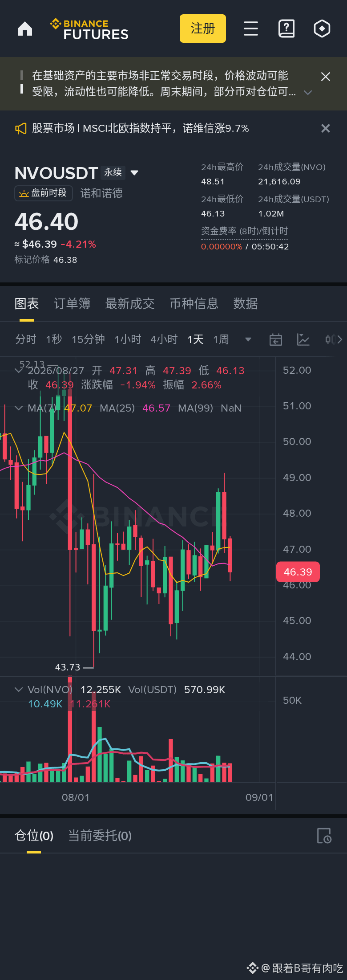Image resolution: width=347 pixels, height=980 pixels.
Task: Tap the 08/01 date axis label
Action: [76, 797]
